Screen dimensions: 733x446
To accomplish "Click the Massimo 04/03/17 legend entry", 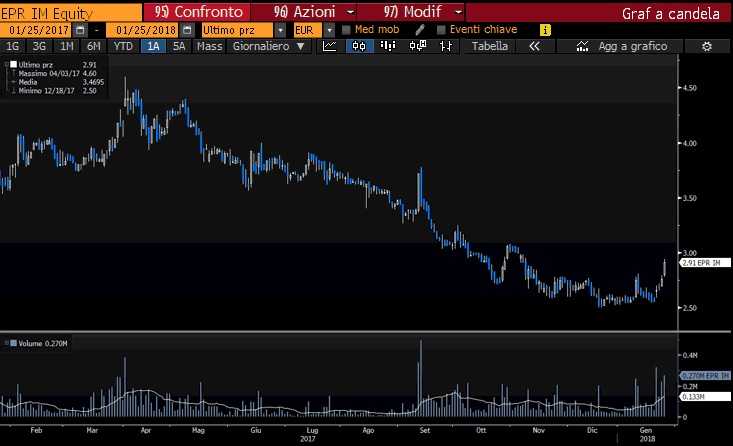I will (x=57, y=73).
